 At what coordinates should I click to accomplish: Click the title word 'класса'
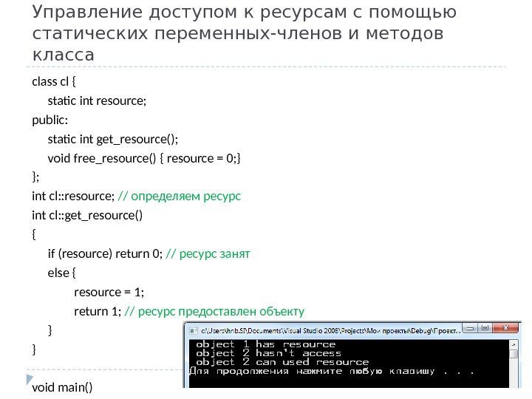pos(63,55)
